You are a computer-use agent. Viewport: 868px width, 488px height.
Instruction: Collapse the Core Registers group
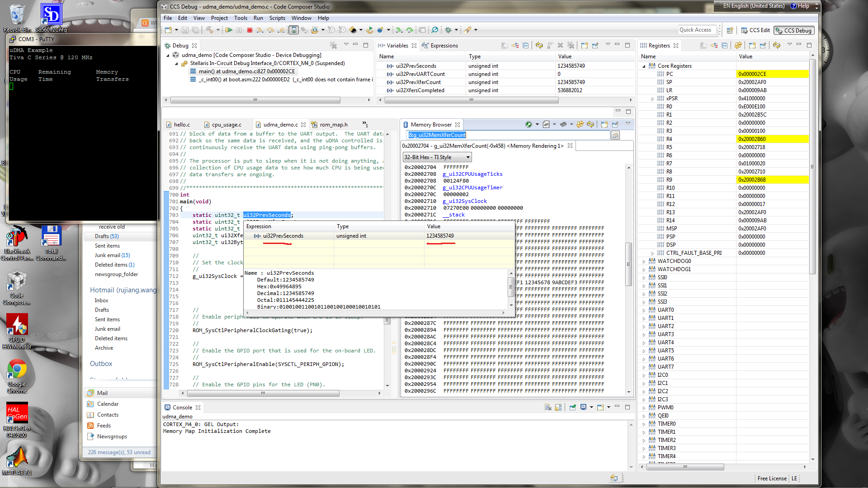click(x=644, y=66)
